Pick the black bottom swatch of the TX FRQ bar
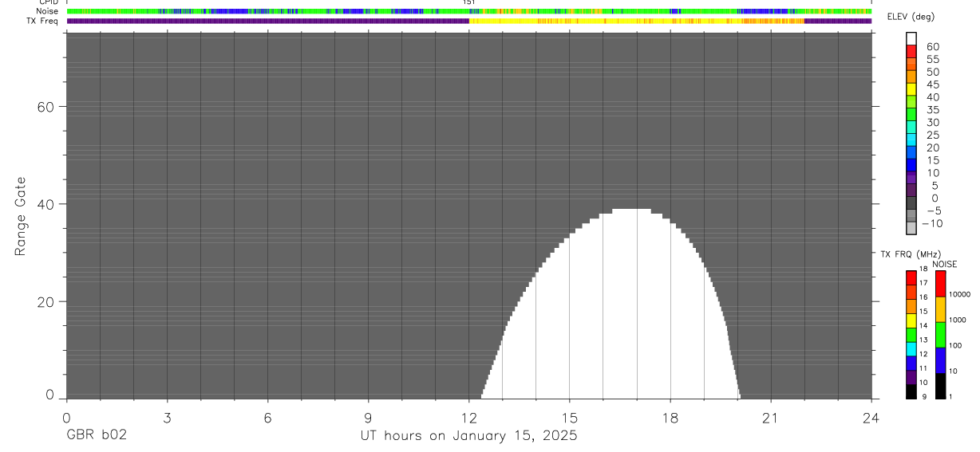Image resolution: width=980 pixels, height=452 pixels. click(911, 391)
